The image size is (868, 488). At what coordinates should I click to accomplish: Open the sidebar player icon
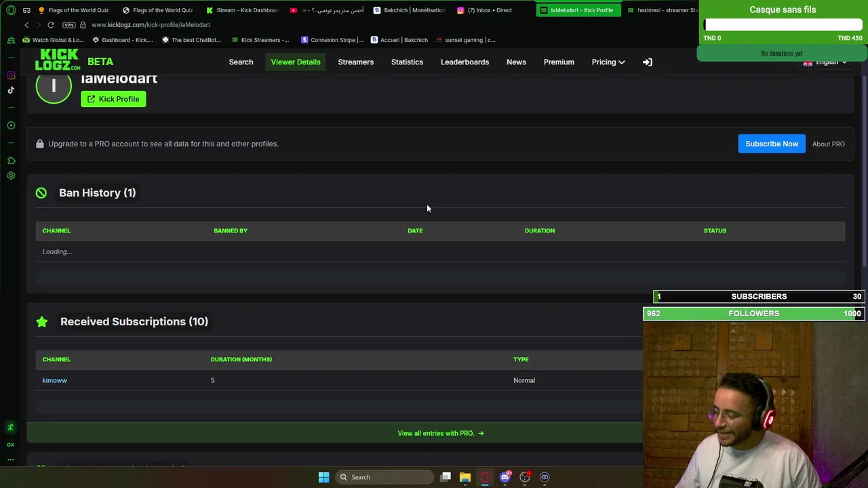click(11, 125)
